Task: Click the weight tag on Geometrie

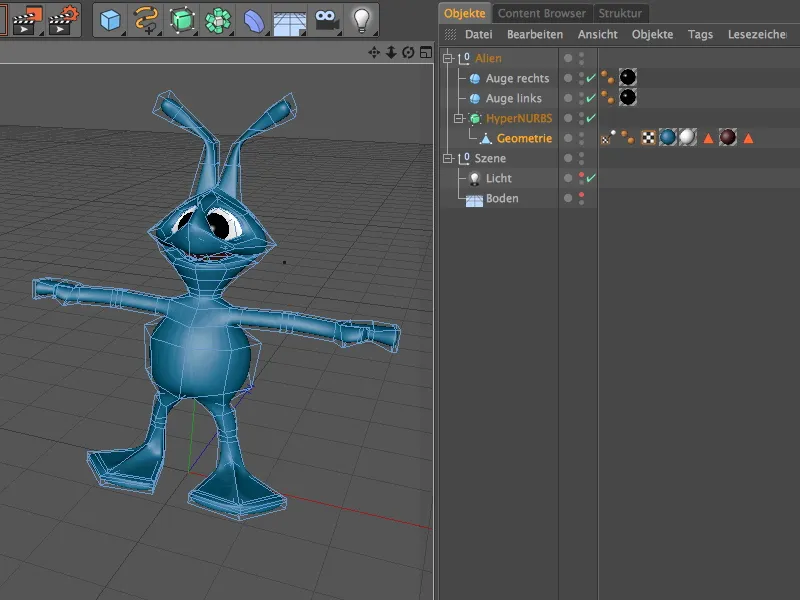Action: pyautogui.click(x=608, y=138)
